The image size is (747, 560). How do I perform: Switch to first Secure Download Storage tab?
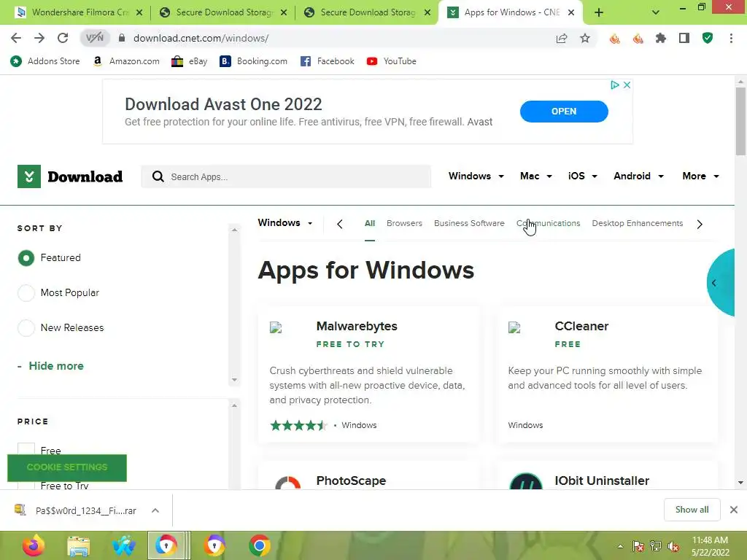[x=222, y=12]
